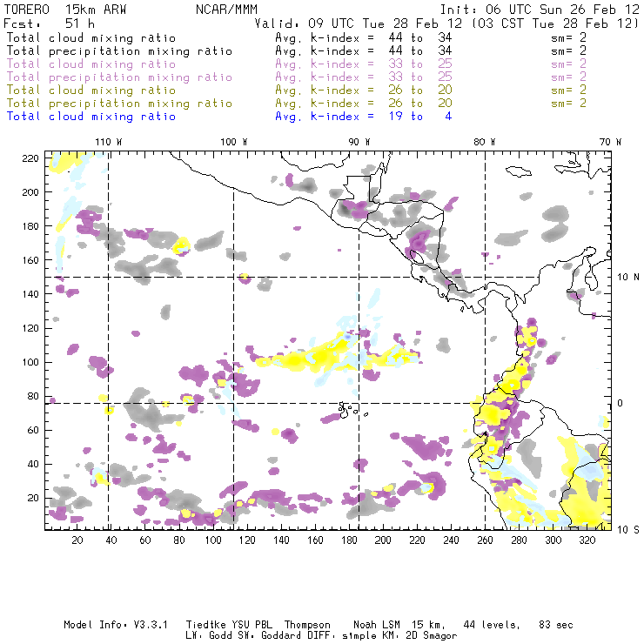Click the 'Model Info: V3.3.1' footer text
Screen dimensions: 644x644
[116, 625]
